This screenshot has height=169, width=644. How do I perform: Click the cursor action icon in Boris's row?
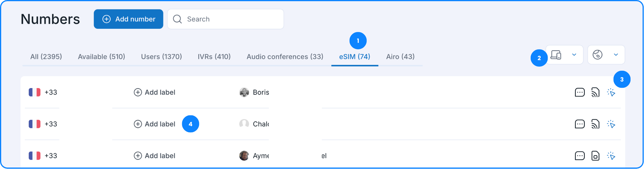pos(611,93)
